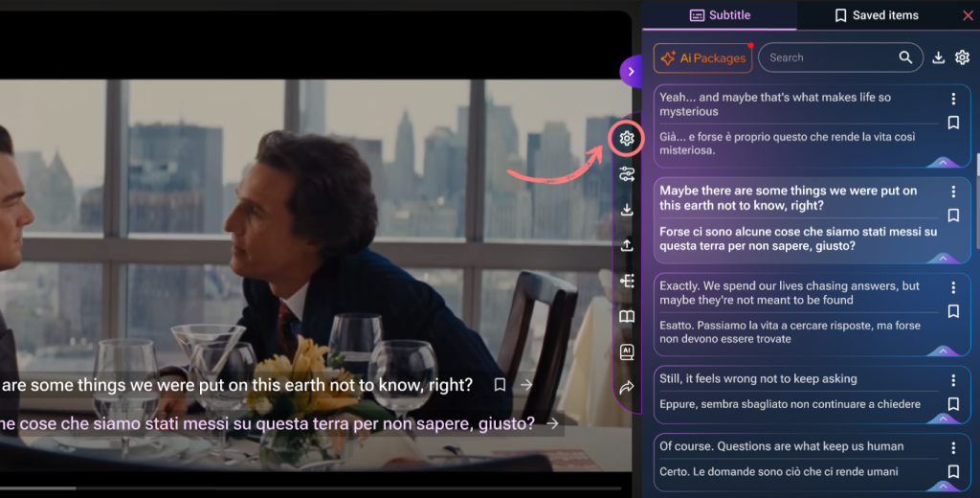Viewport: 980px width, 498px height.
Task: Select Italian text 'Forse ci sono alcune cose'
Action: coord(727,232)
